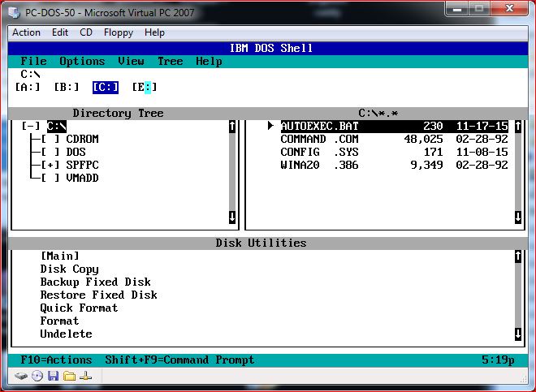Viewport: 536px width, 392px height.
Task: Open the Virtual PC Help menu
Action: (x=154, y=32)
